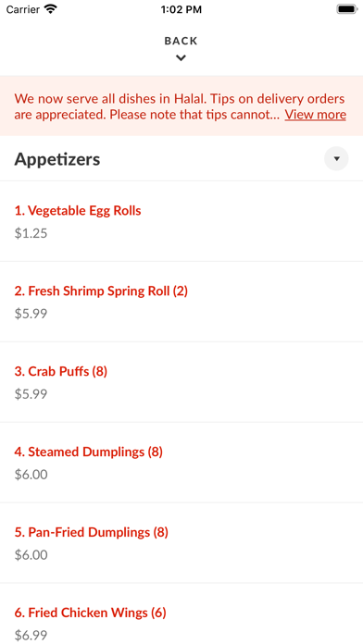The width and height of the screenshot is (363, 644).
Task: Tap the $1.25 price of Egg Rolls
Action: tap(31, 233)
